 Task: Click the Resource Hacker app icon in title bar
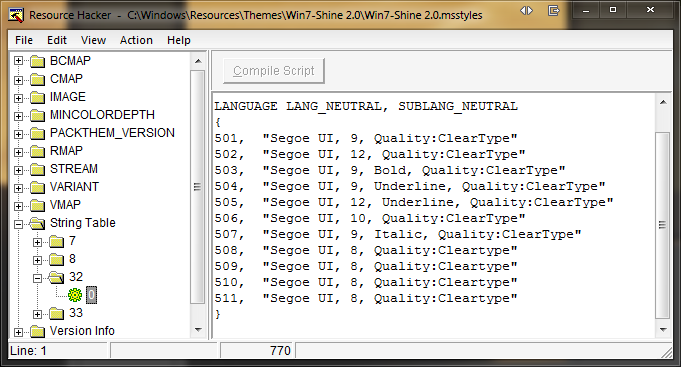(x=16, y=15)
